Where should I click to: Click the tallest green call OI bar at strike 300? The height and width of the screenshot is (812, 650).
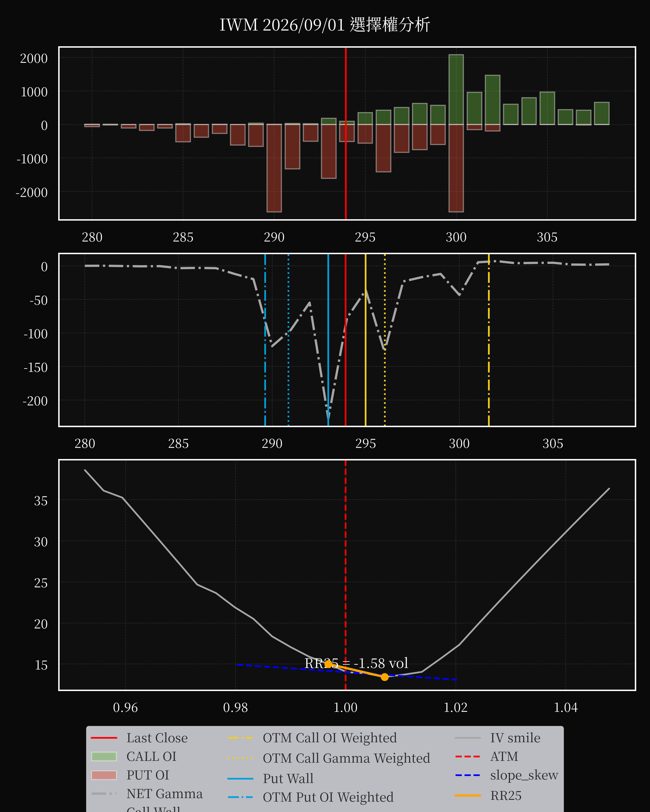(456, 90)
